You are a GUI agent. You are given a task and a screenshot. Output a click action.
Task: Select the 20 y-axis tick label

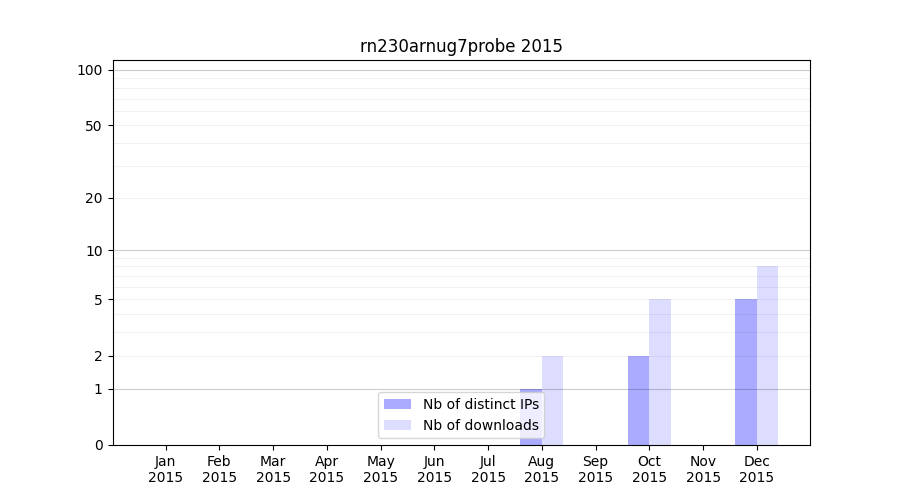click(94, 198)
